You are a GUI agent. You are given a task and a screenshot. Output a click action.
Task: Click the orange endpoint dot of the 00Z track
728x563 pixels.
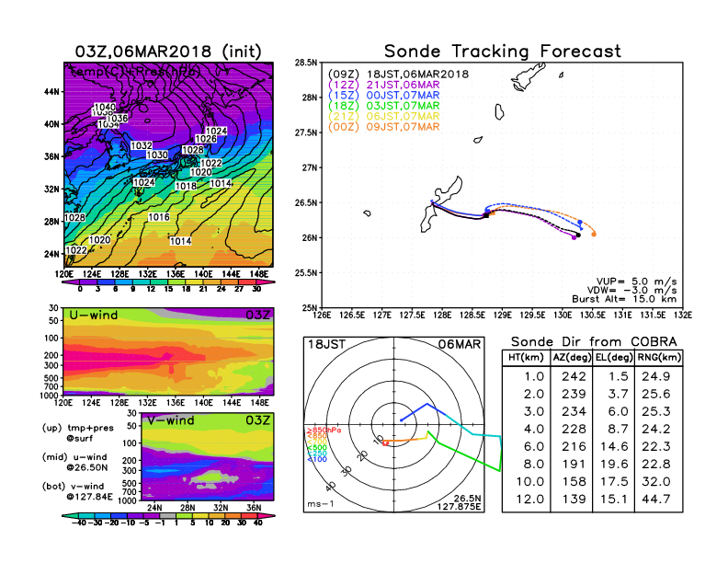pyautogui.click(x=594, y=235)
